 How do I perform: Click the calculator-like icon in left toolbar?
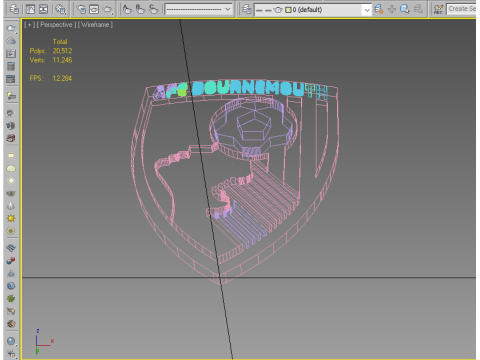click(x=11, y=66)
